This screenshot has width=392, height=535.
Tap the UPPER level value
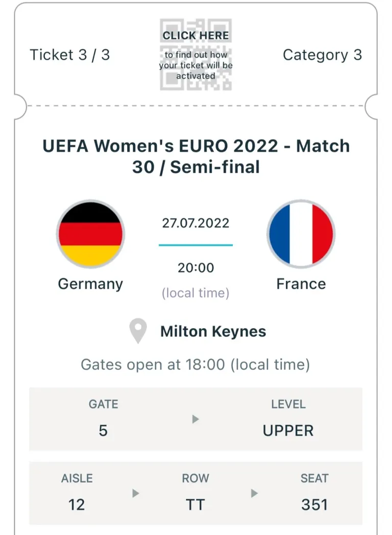click(x=288, y=431)
